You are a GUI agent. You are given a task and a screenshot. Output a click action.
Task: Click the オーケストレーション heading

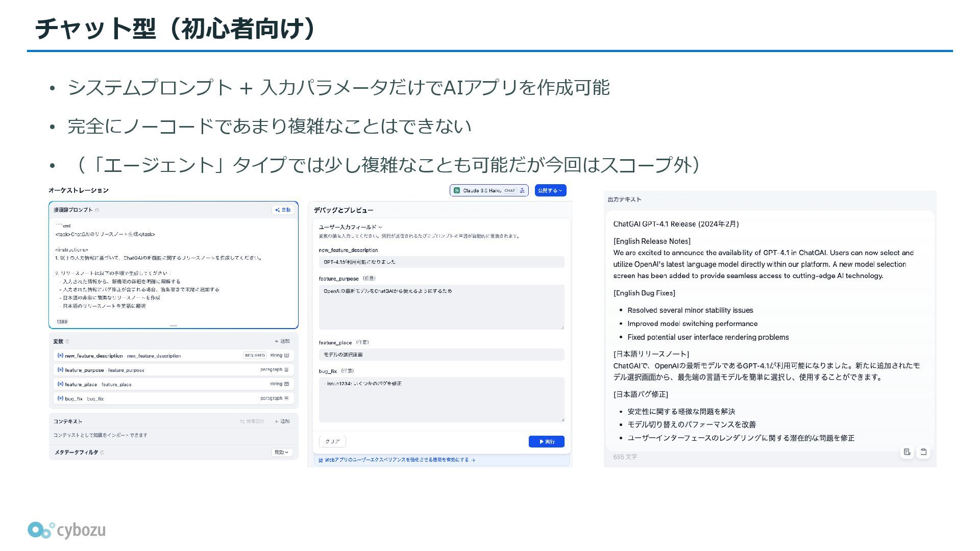click(x=79, y=190)
